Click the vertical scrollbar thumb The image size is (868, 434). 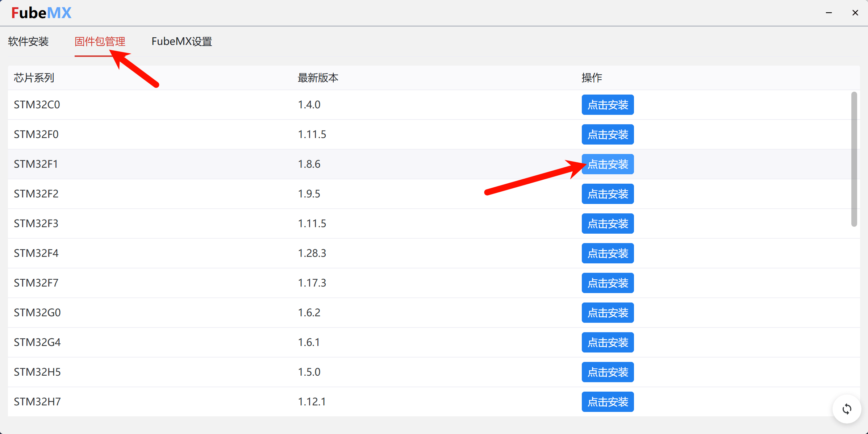coord(854,159)
